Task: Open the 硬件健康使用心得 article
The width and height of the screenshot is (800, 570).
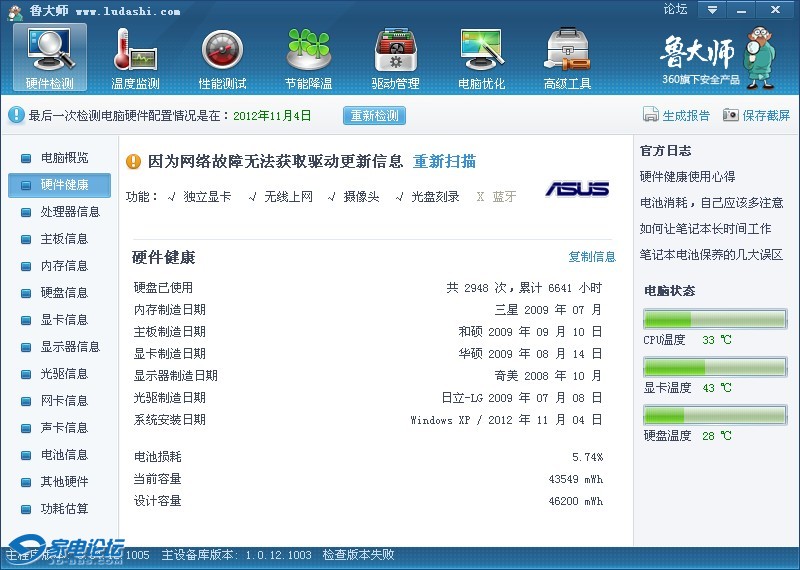Action: coord(687,177)
